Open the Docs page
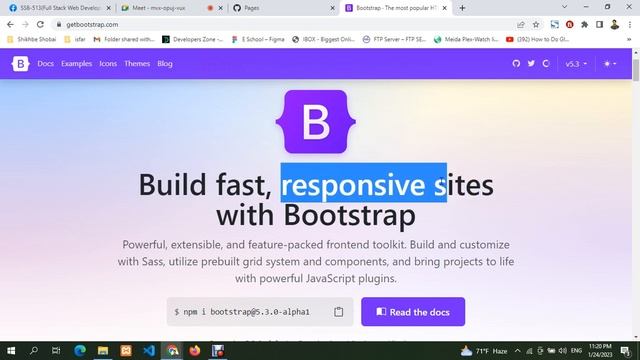This screenshot has height=360, width=640. click(45, 64)
